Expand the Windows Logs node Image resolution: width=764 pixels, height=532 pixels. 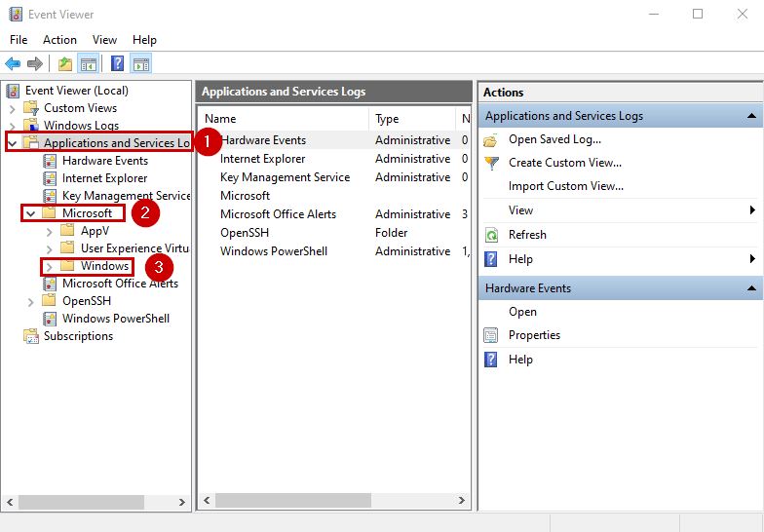click(x=13, y=127)
